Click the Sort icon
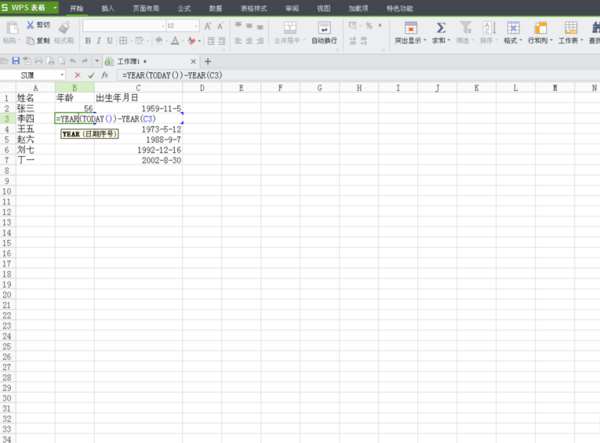Image resolution: width=600 pixels, height=443 pixels. (488, 28)
